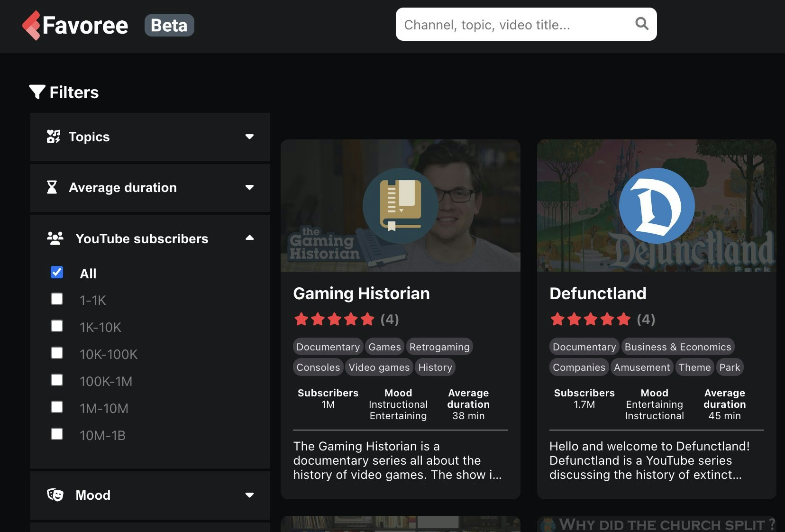The width and height of the screenshot is (785, 532).
Task: Click the Documentary tag on Gaming Historian
Action: [x=328, y=347]
